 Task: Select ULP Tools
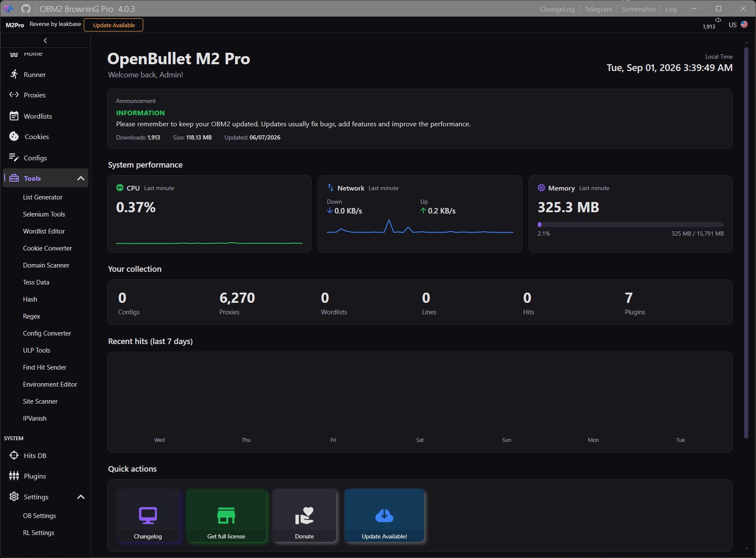pyautogui.click(x=37, y=350)
